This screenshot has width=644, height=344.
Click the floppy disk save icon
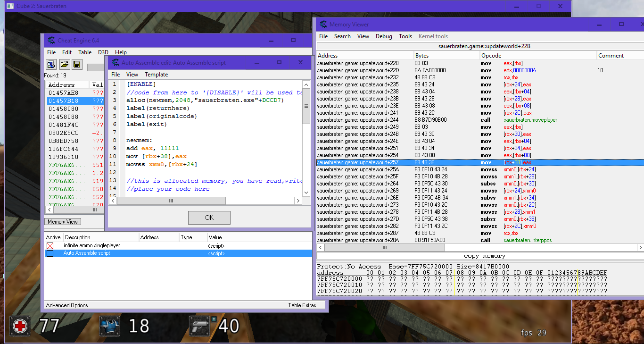pyautogui.click(x=76, y=65)
